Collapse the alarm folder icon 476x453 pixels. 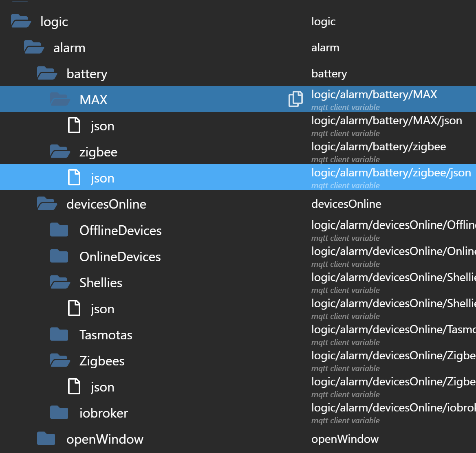click(34, 47)
